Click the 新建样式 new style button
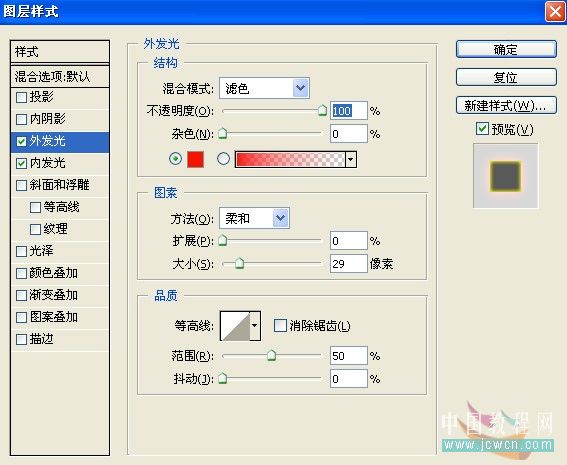 pyautogui.click(x=506, y=106)
